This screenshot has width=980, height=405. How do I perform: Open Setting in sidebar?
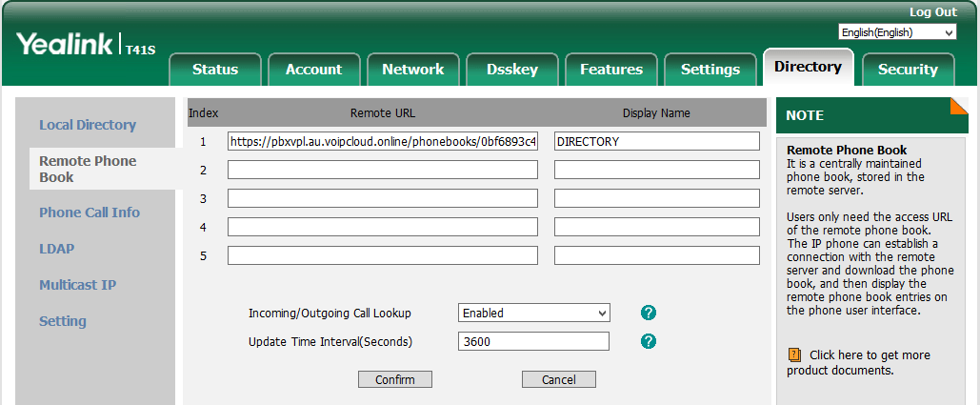[x=63, y=321]
